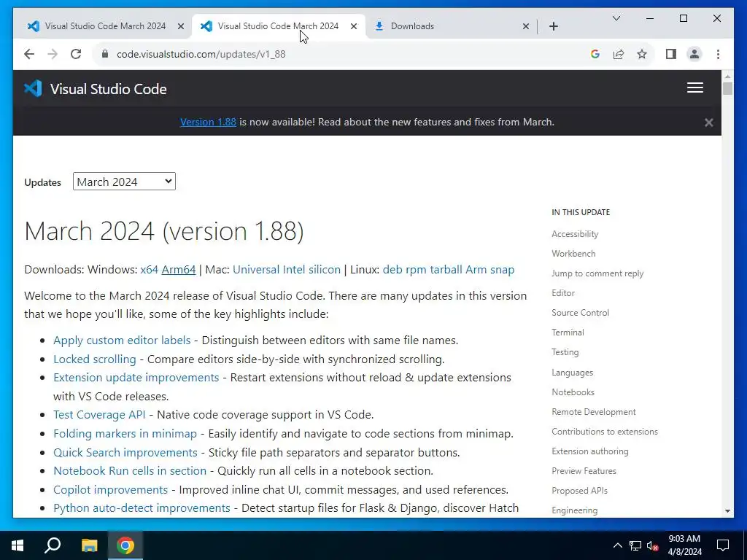Open the Windows Start menu
Image resolution: width=747 pixels, height=560 pixels.
pyautogui.click(x=18, y=545)
